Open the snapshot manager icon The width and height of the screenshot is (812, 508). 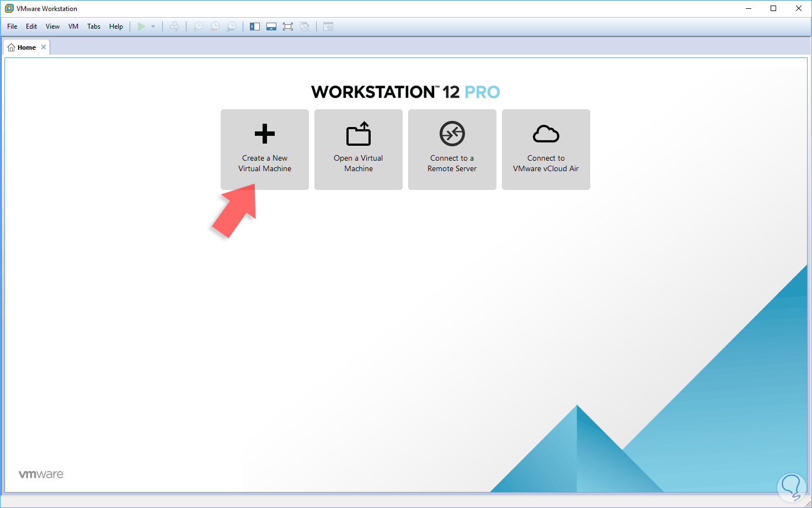click(x=232, y=27)
